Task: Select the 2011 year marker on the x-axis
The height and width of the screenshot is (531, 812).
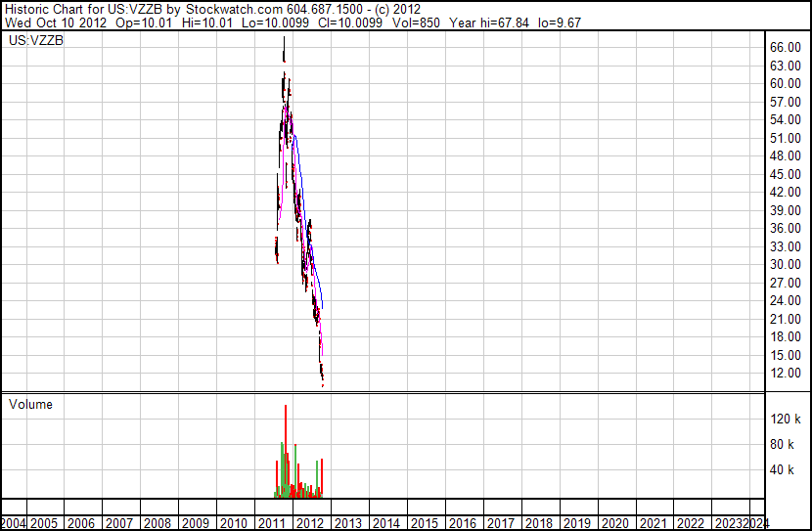Action: click(x=271, y=523)
